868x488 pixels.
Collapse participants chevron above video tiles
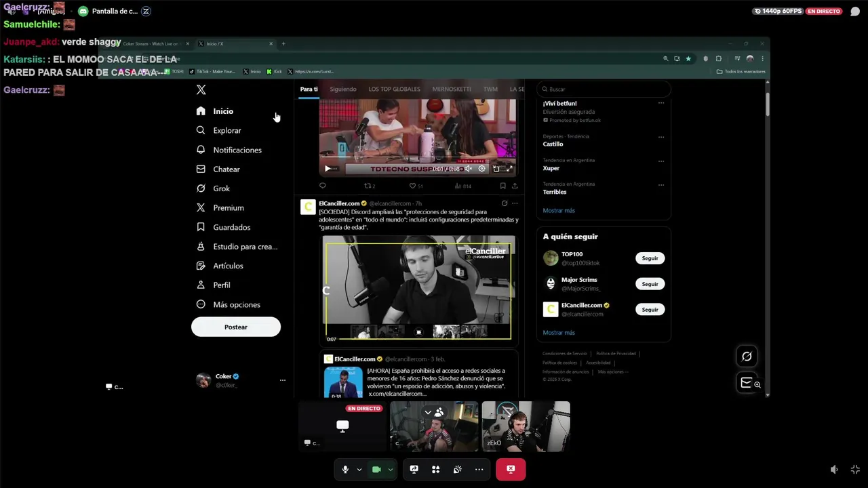click(428, 411)
